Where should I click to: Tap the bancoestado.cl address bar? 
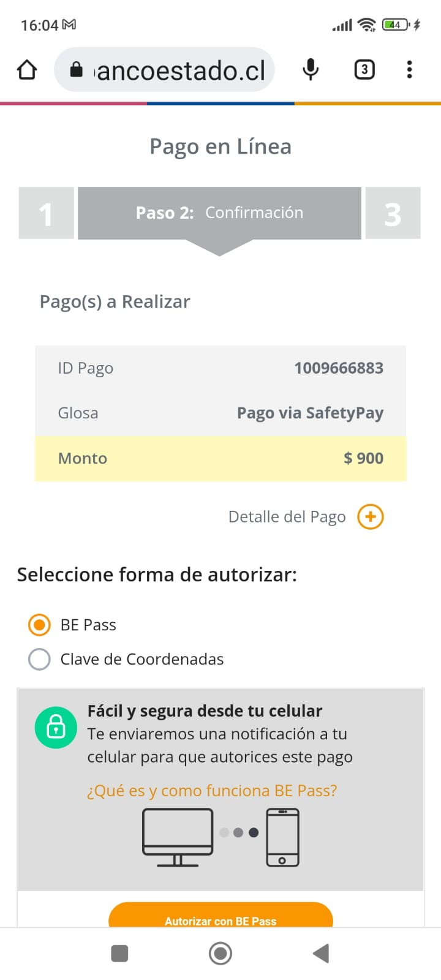pyautogui.click(x=181, y=70)
